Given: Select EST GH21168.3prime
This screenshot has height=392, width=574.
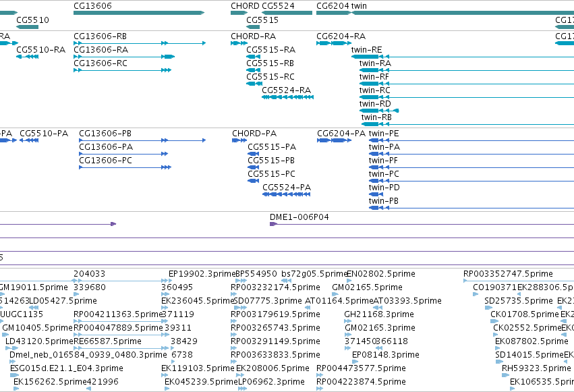Looking at the screenshot, I should pyautogui.click(x=379, y=315).
